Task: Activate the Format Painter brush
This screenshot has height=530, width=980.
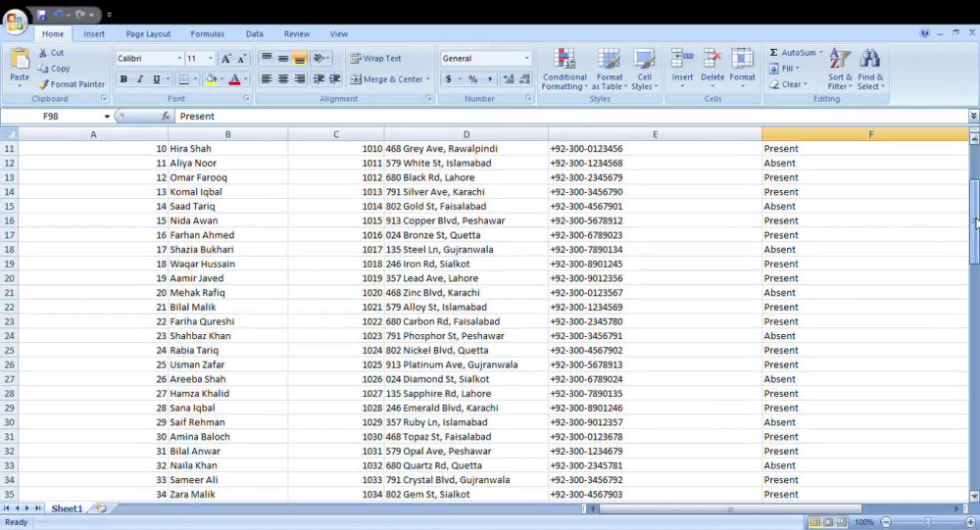Action: pos(72,83)
